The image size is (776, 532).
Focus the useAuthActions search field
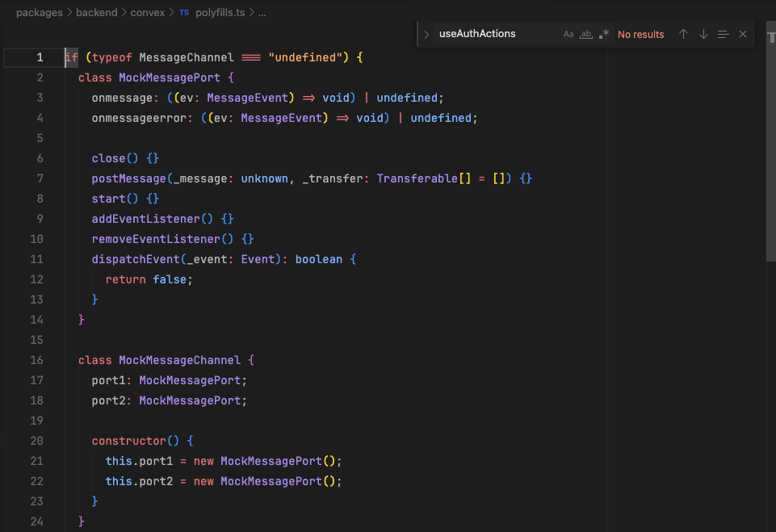pyautogui.click(x=497, y=34)
